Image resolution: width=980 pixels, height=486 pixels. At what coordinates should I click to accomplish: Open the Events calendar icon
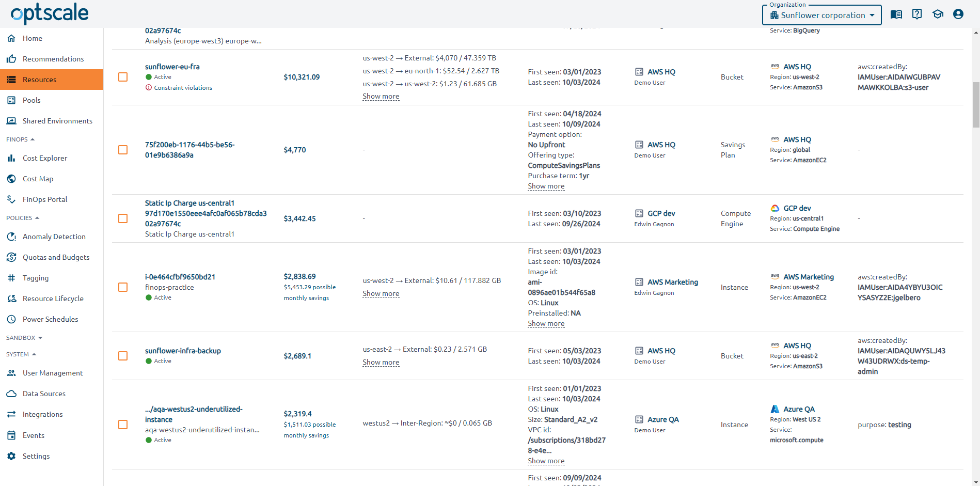tap(11, 435)
